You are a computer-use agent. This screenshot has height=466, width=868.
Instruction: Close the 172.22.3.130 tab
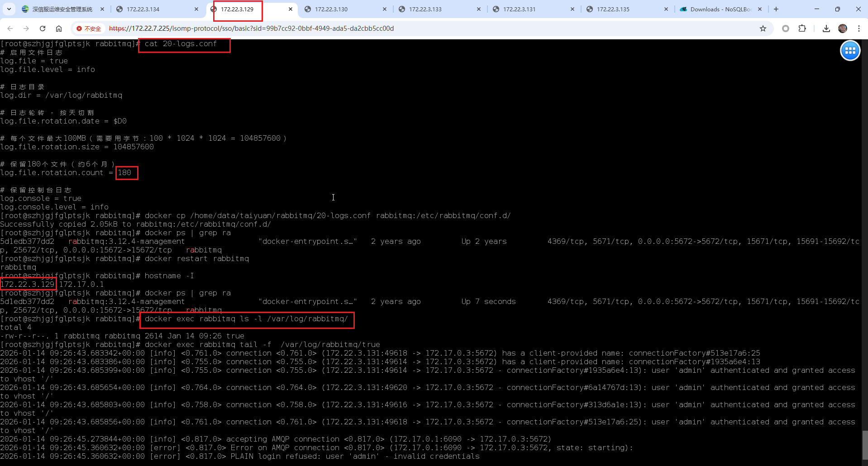coord(385,9)
